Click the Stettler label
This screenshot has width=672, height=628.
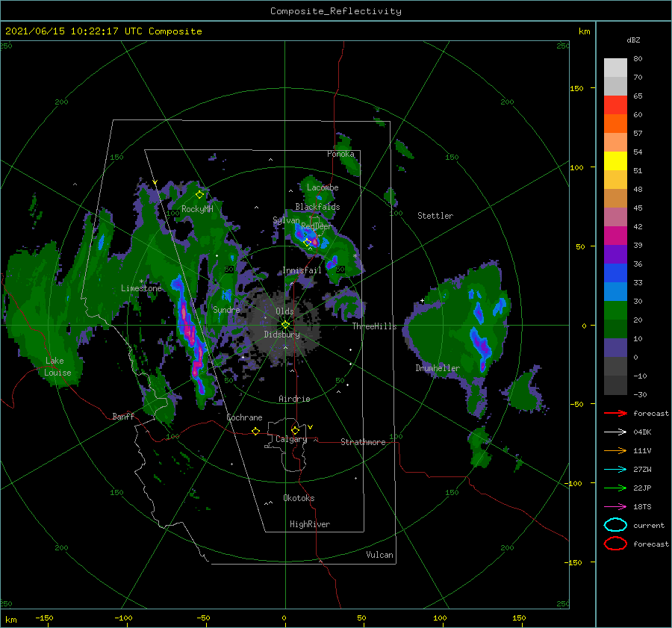point(435,216)
